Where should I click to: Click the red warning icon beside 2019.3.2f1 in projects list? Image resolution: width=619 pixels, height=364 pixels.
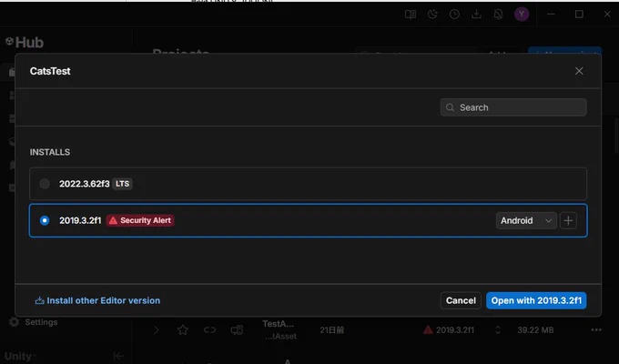coord(428,329)
